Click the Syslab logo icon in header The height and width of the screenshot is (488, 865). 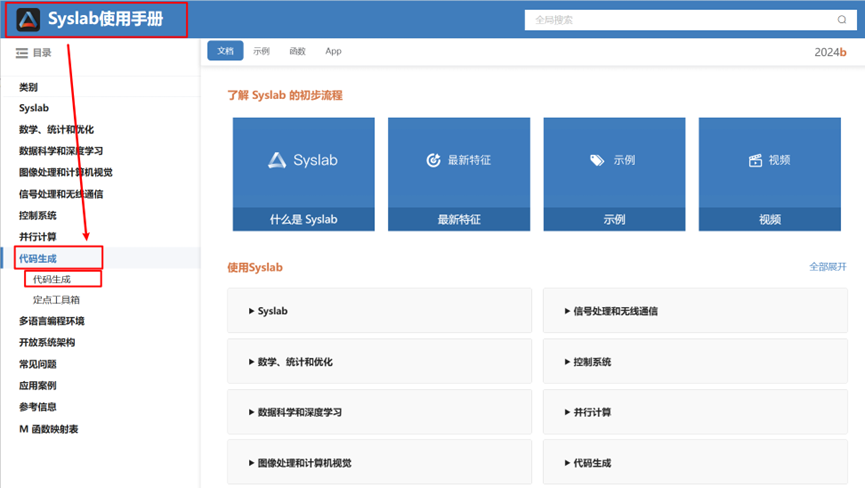pos(28,20)
